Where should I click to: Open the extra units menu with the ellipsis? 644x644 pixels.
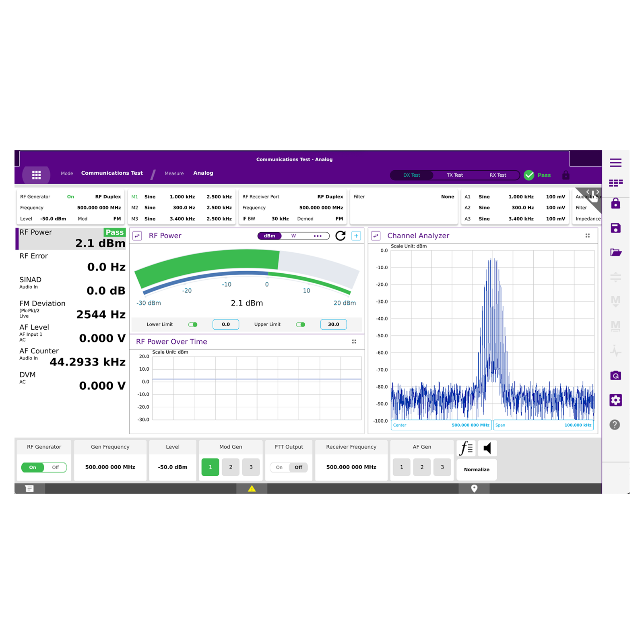click(317, 236)
